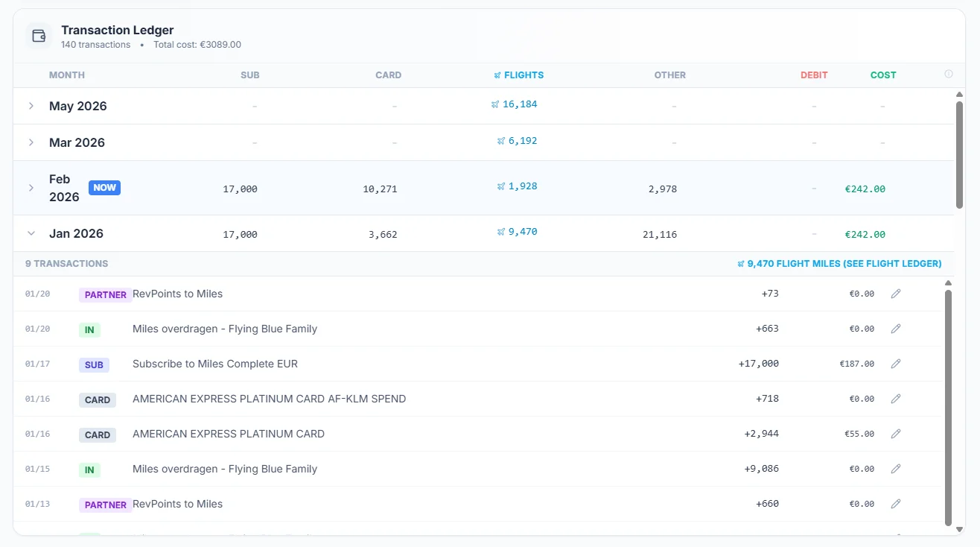Click the airplane icon next to May's 16,184 miles
Image resolution: width=980 pixels, height=547 pixels.
[494, 104]
